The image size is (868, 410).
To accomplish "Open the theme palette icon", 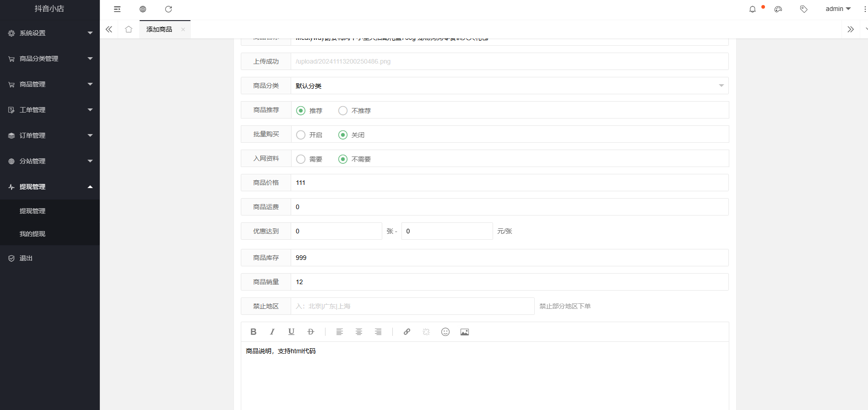I will point(778,9).
